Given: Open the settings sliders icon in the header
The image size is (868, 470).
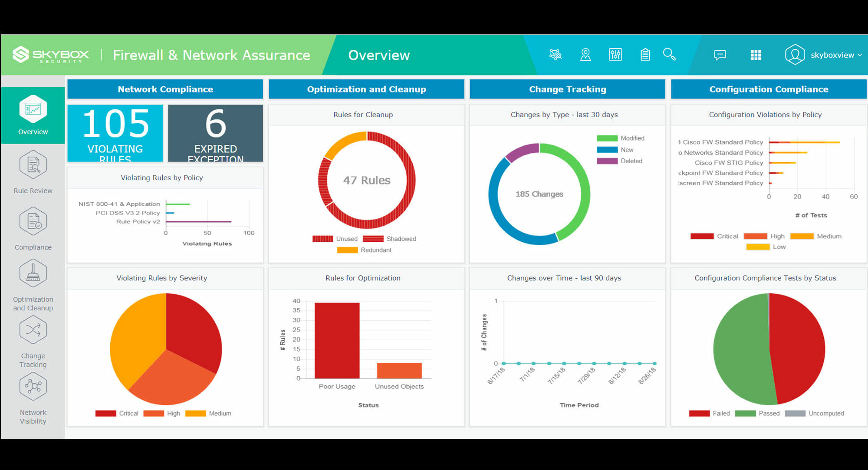Looking at the screenshot, I should point(615,54).
